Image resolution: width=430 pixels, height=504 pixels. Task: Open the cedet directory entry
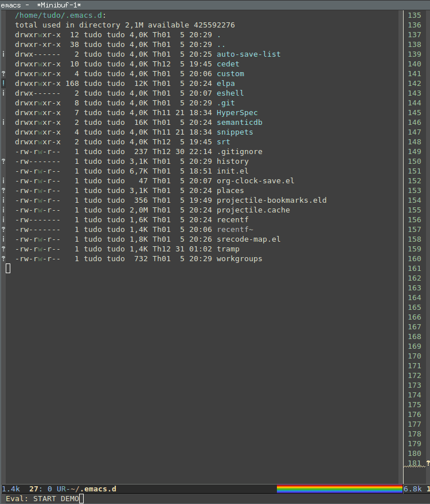[228, 64]
